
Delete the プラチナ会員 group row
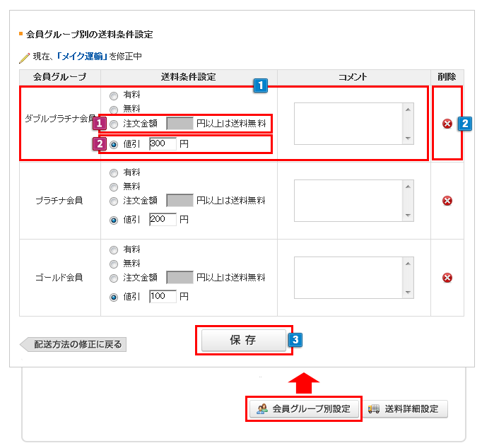coord(447,201)
